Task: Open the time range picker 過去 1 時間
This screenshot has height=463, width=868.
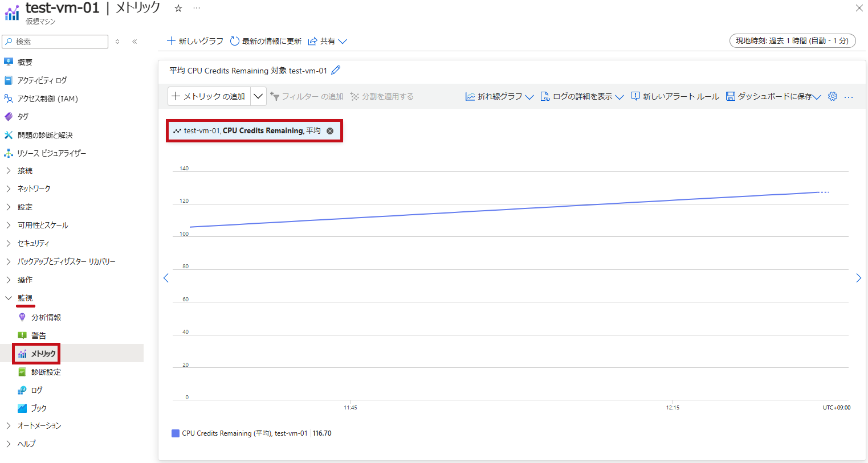Action: [x=792, y=41]
